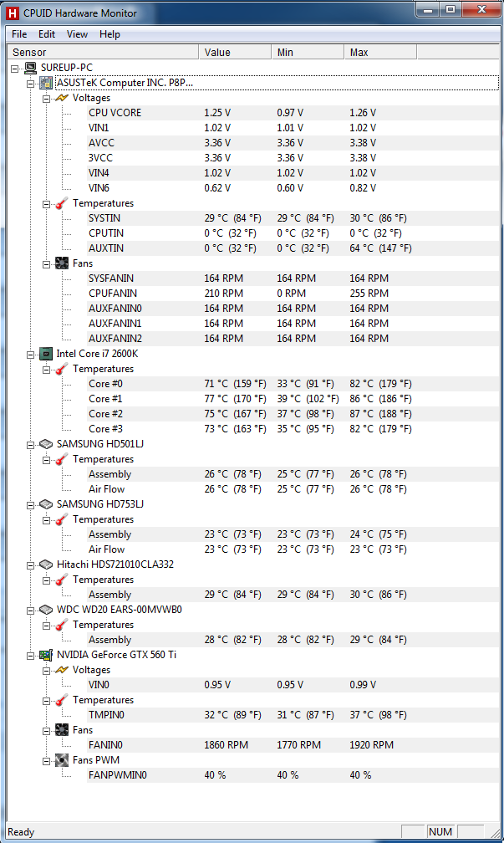This screenshot has height=843, width=504.
Task: Click the SAMSUNG HD753LJ hard drive icon
Action: point(46,504)
